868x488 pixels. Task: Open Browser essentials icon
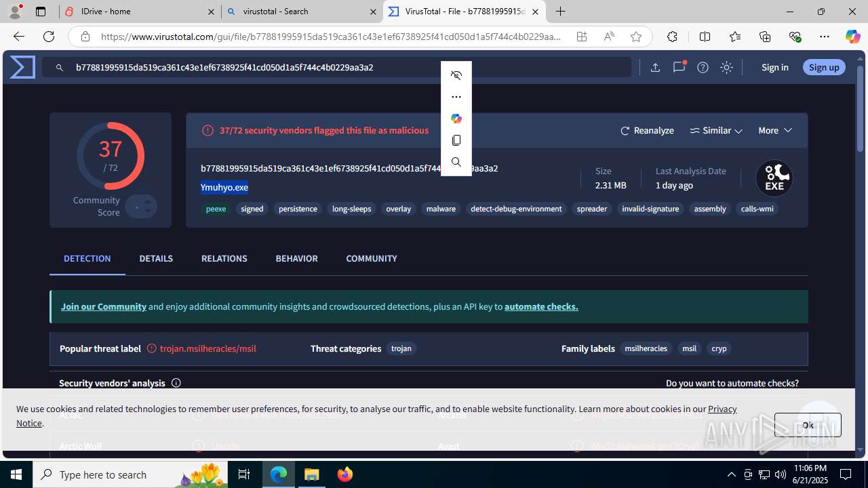(795, 37)
